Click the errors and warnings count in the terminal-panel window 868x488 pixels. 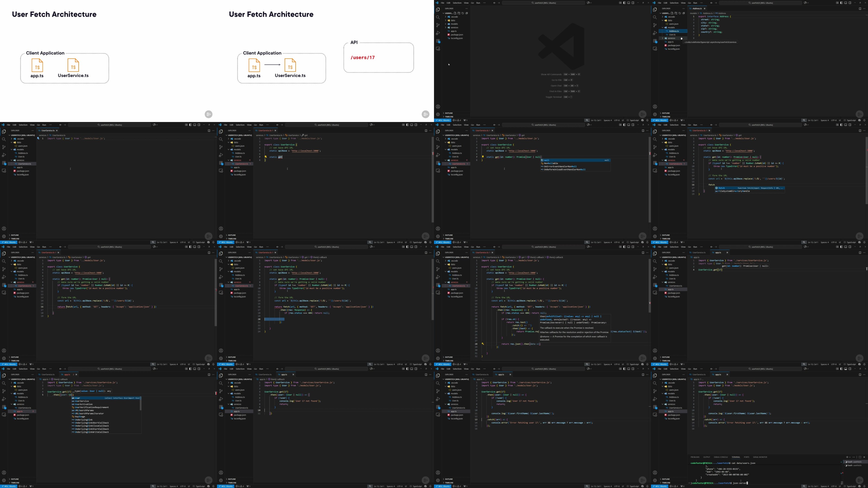pos(674,486)
